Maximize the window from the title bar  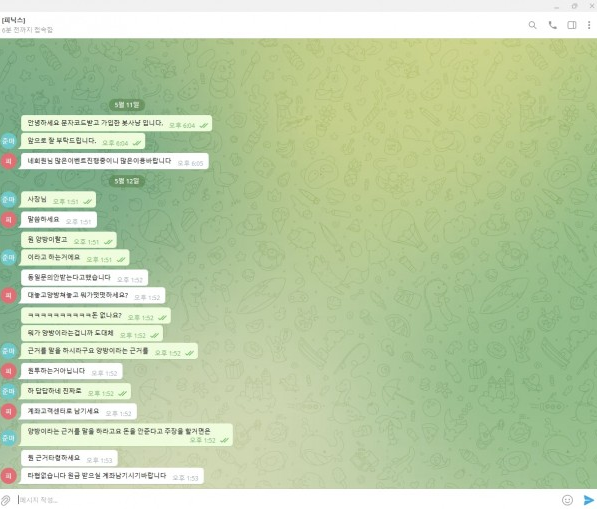(x=574, y=6)
